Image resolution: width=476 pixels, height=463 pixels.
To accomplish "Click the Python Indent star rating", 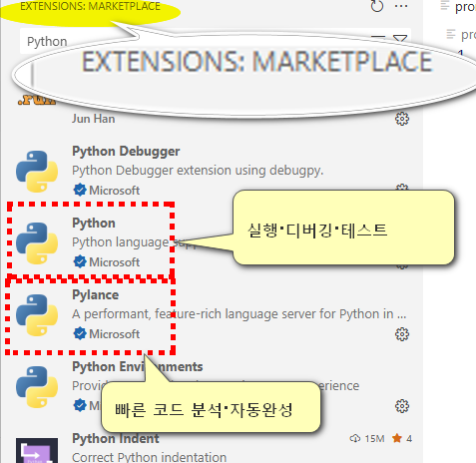I will [402, 439].
